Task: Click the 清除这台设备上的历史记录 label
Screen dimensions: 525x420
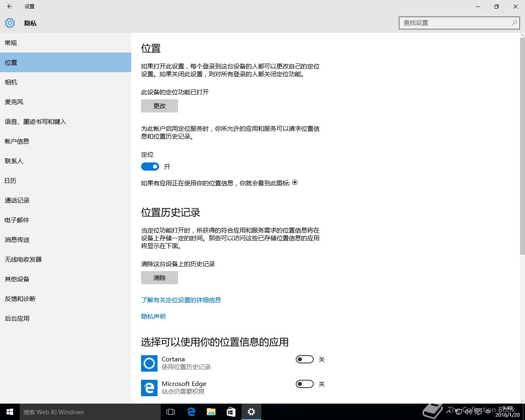Action: pos(178,264)
